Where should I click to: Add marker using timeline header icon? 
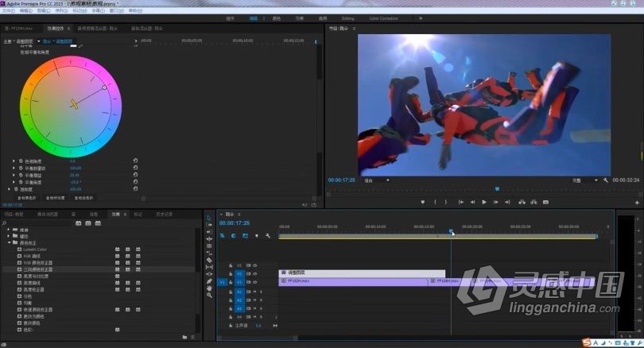[257, 235]
